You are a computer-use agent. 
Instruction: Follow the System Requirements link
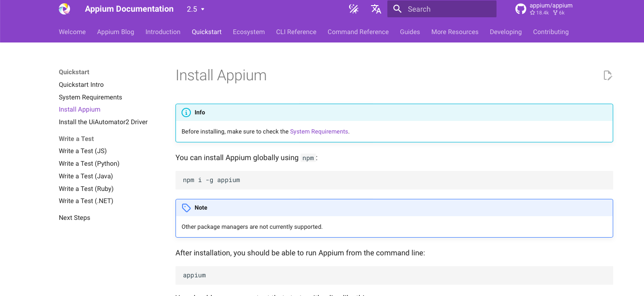point(319,131)
